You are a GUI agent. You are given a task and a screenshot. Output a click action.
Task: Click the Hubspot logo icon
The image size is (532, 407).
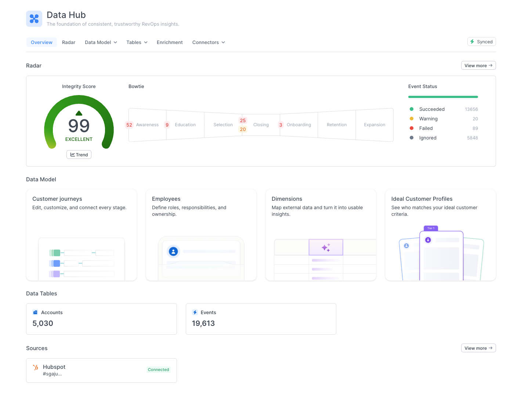[36, 367]
